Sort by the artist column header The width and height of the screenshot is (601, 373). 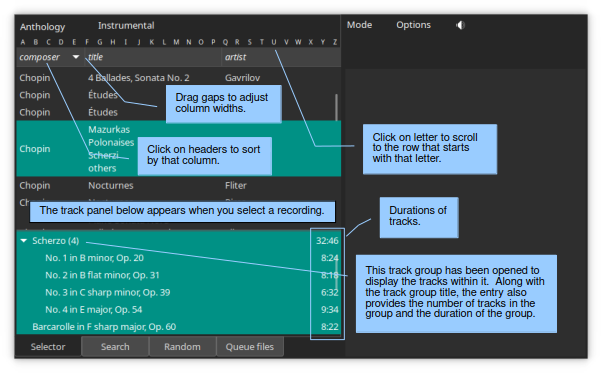(x=235, y=57)
